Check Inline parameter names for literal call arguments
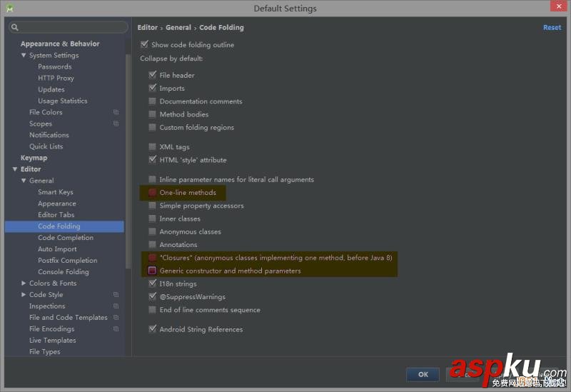This screenshot has width=571, height=392. [x=152, y=179]
